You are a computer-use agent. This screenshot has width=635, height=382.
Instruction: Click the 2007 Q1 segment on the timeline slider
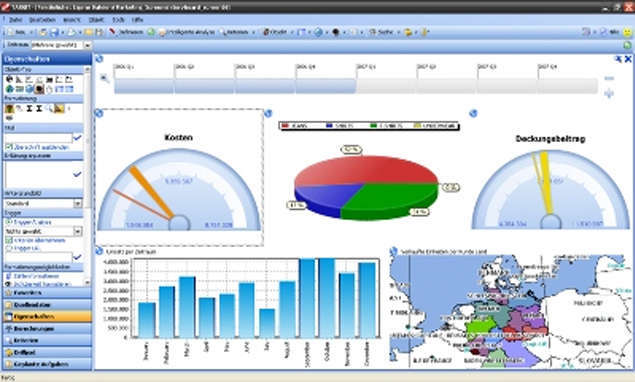coord(386,86)
